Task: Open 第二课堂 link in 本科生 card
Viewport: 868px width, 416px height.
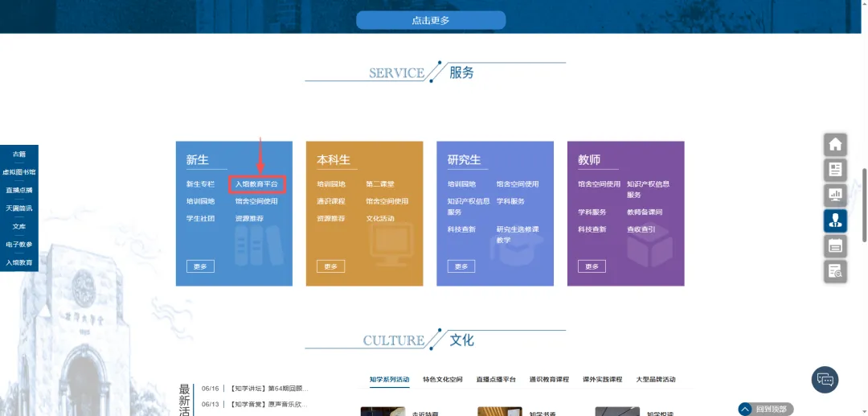Action: click(380, 184)
